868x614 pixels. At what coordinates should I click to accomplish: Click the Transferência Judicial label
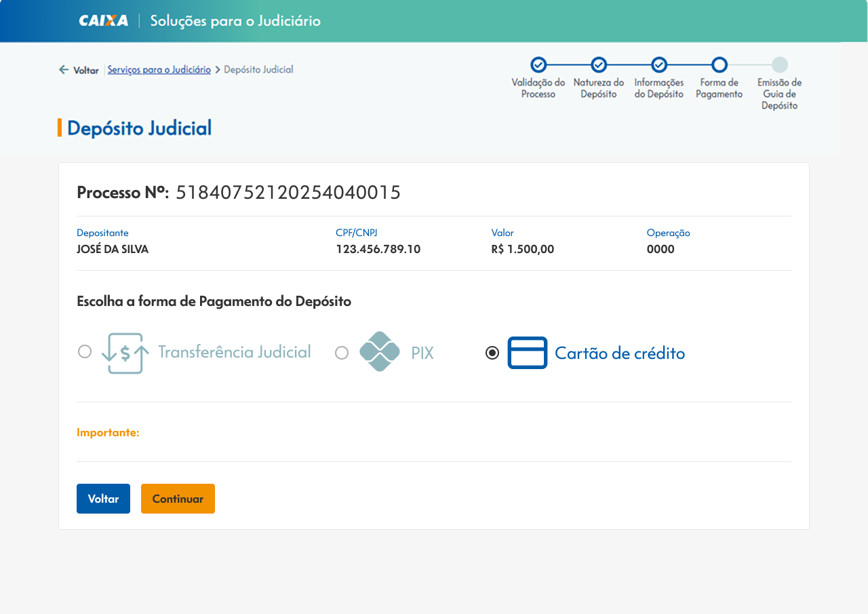click(235, 351)
